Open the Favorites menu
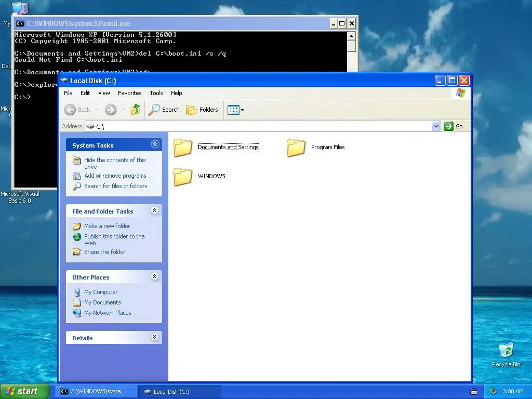Viewport: 532px width, 399px height. pos(129,93)
